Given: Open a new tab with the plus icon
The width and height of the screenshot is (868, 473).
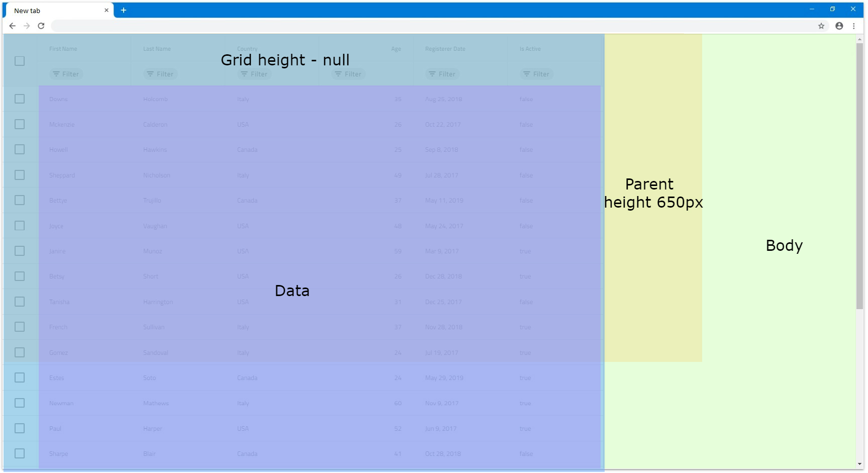Looking at the screenshot, I should (124, 10).
